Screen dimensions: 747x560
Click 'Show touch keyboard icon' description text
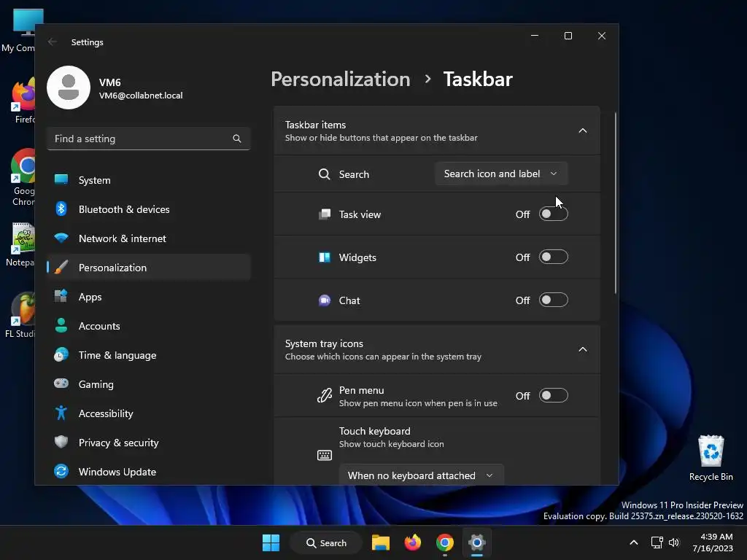click(x=391, y=444)
